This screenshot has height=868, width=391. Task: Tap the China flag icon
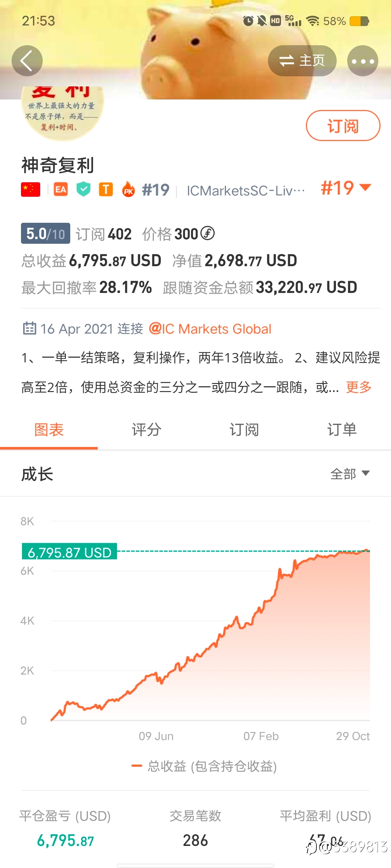31,190
